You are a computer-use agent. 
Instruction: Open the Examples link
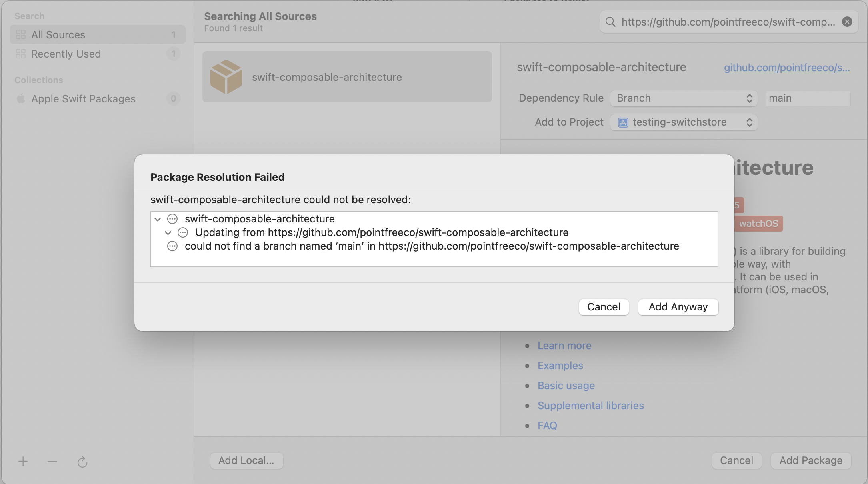click(560, 366)
